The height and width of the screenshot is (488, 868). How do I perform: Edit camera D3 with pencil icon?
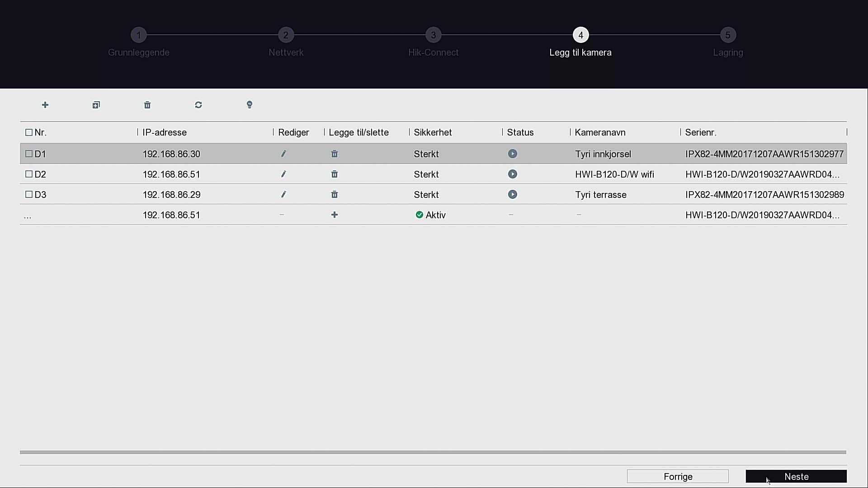[283, 195]
